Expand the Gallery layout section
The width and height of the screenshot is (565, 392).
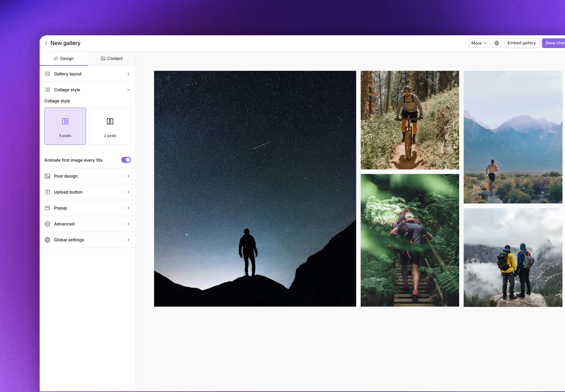[x=128, y=74]
